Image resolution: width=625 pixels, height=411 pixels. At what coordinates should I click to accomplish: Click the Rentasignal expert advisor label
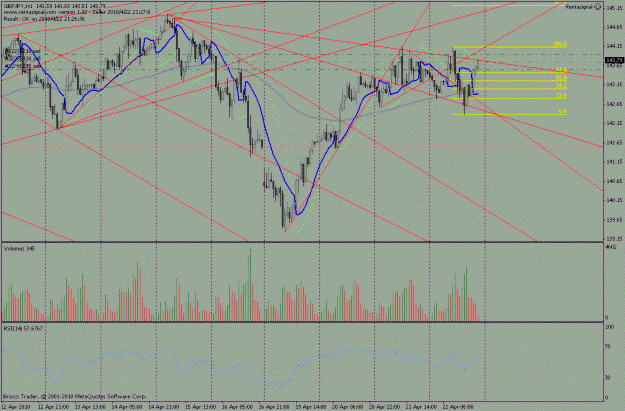tap(579, 7)
